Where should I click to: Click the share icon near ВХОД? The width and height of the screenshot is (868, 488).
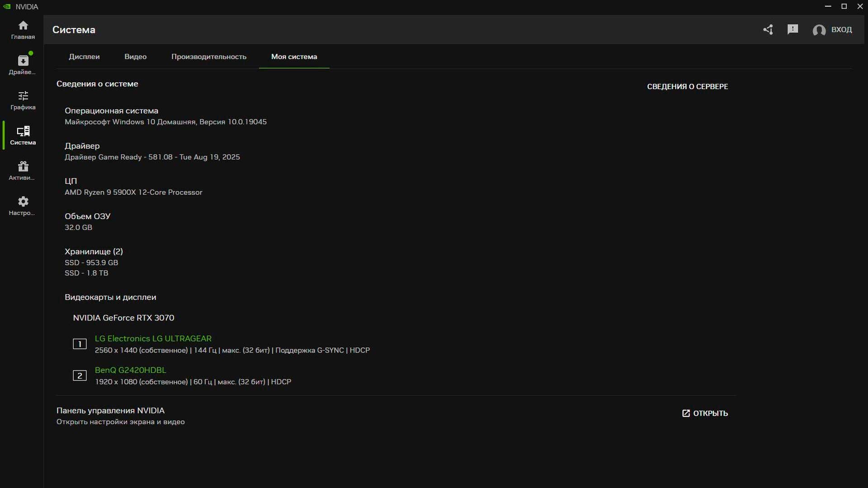point(768,29)
